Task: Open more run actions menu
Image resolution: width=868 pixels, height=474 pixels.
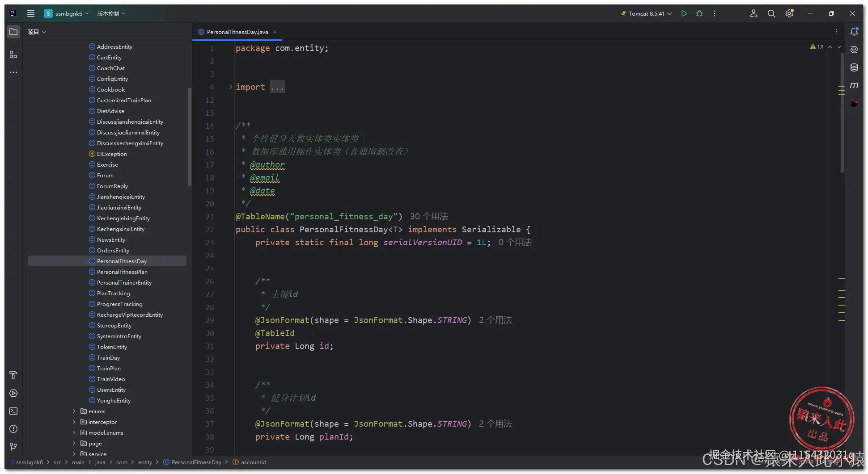Action: (x=715, y=13)
